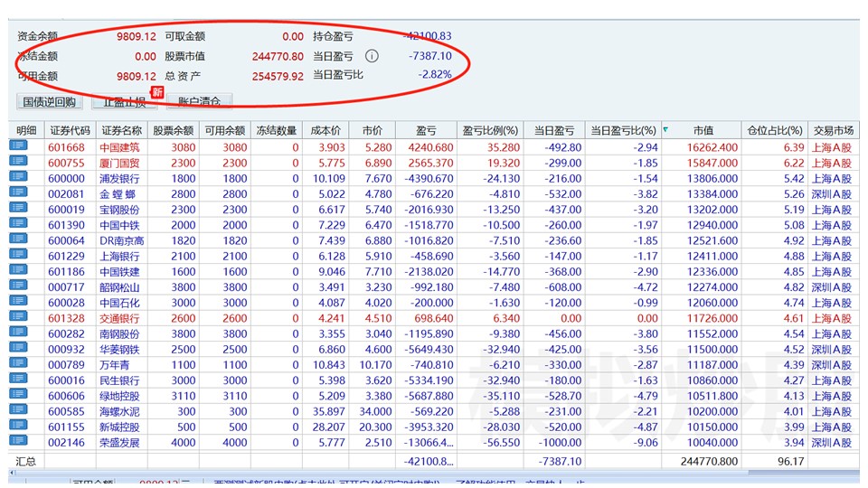Select stock name 中国中铁
The image size is (868, 488).
pyautogui.click(x=119, y=225)
